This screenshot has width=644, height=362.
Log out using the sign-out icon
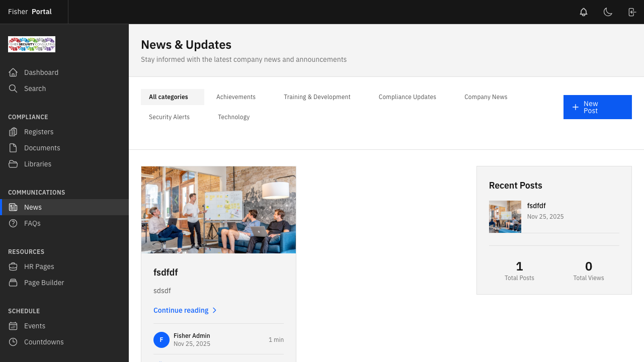tap(632, 12)
